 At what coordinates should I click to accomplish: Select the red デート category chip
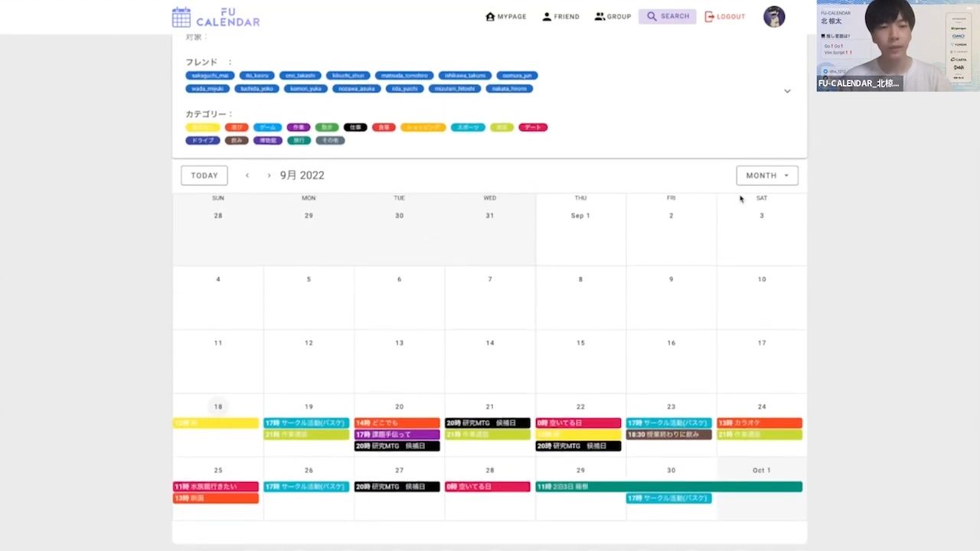(x=533, y=127)
